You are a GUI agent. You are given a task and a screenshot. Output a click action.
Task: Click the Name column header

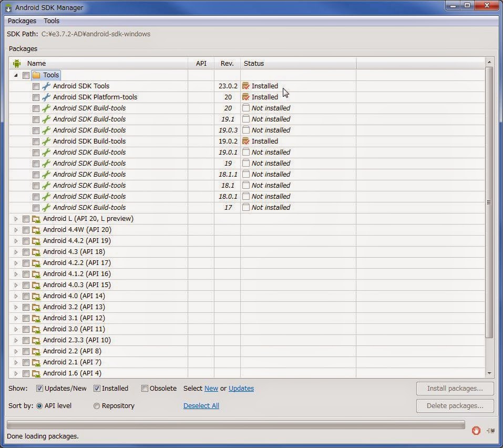click(x=99, y=64)
